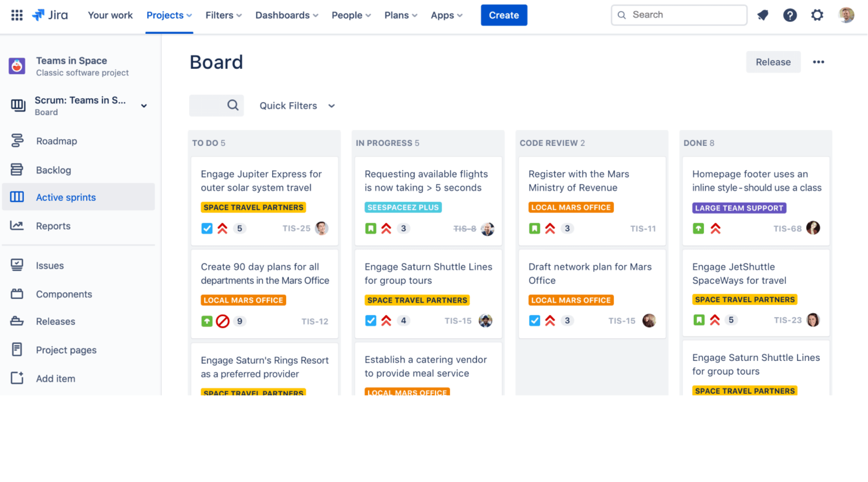Click the top Search input field

679,15
